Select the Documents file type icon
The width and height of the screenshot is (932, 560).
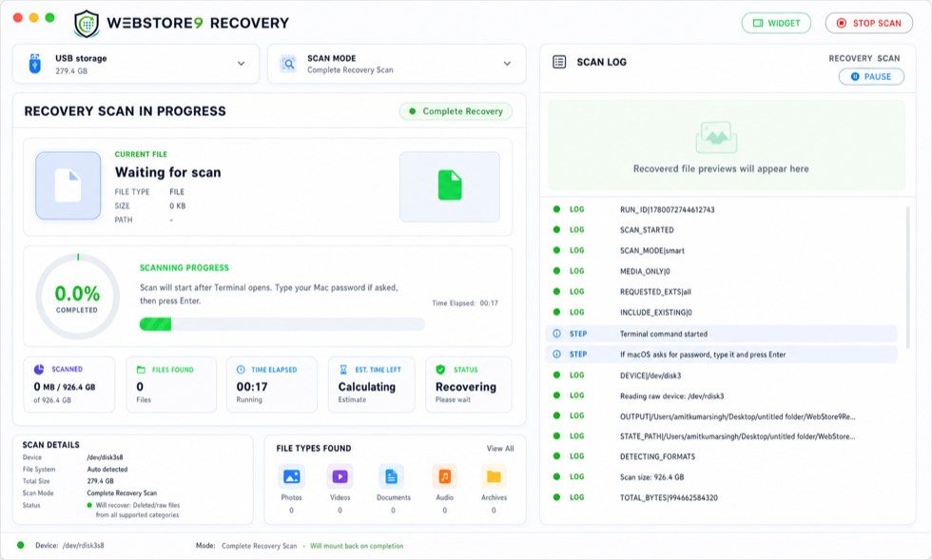coord(391,476)
